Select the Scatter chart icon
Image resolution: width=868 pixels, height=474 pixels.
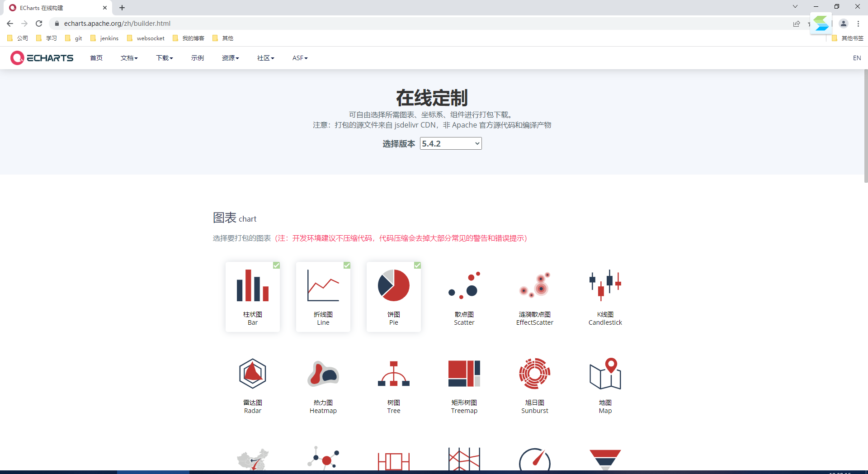(x=464, y=285)
